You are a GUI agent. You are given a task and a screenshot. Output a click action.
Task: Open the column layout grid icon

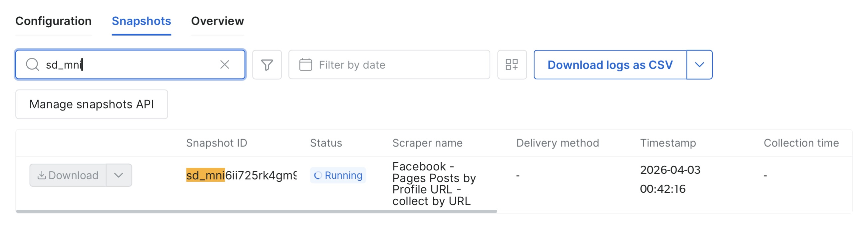512,65
